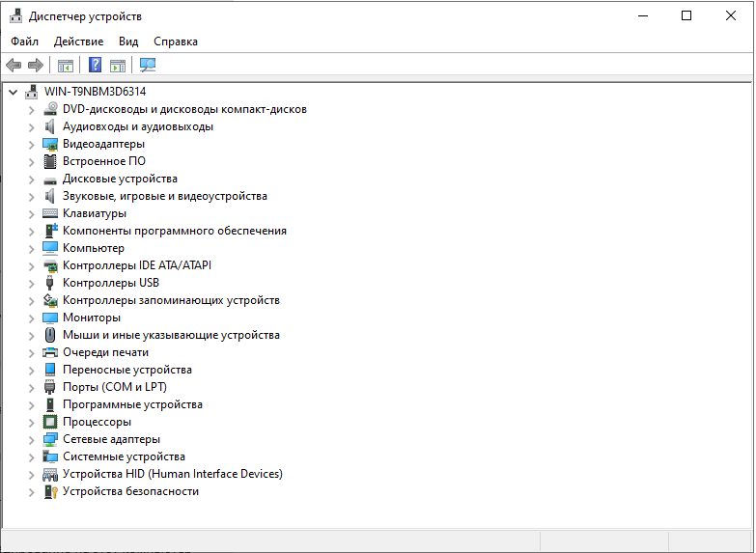Select the Мониторы row text
This screenshot has height=553, width=756.
click(92, 318)
